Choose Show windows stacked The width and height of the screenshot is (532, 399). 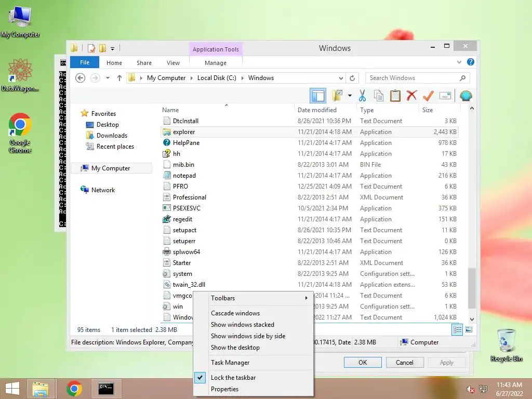[x=254, y=325]
